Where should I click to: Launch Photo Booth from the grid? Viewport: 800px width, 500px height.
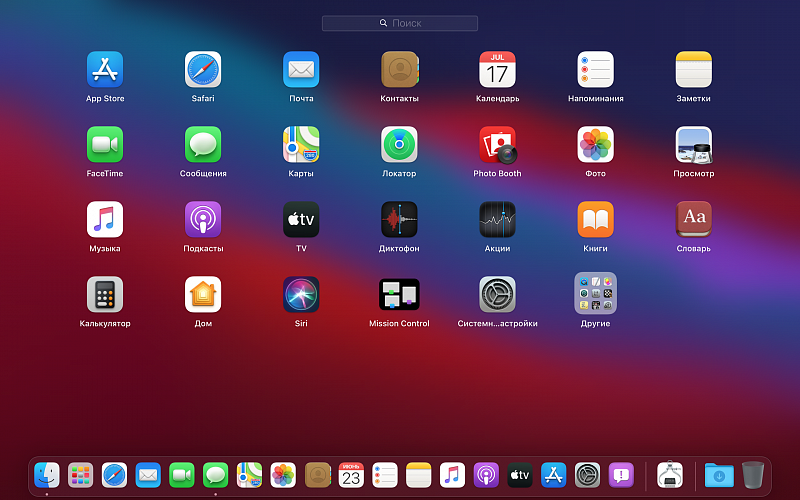click(497, 145)
